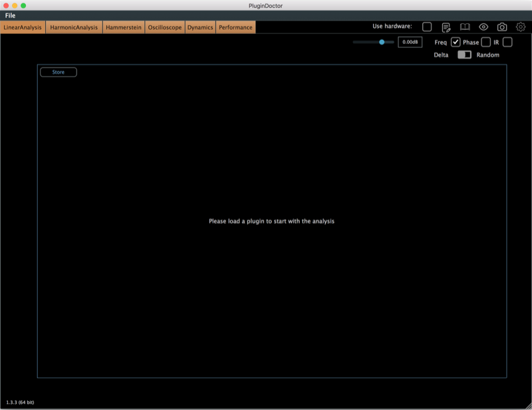This screenshot has height=410, width=532.
Task: Enable the Phase checkbox
Action: pyautogui.click(x=486, y=42)
